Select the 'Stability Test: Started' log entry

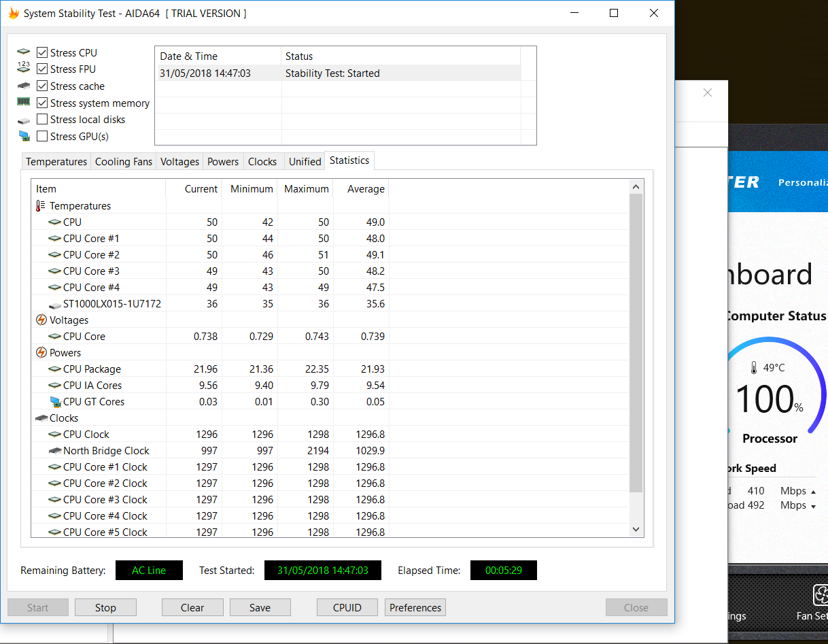click(x=338, y=73)
